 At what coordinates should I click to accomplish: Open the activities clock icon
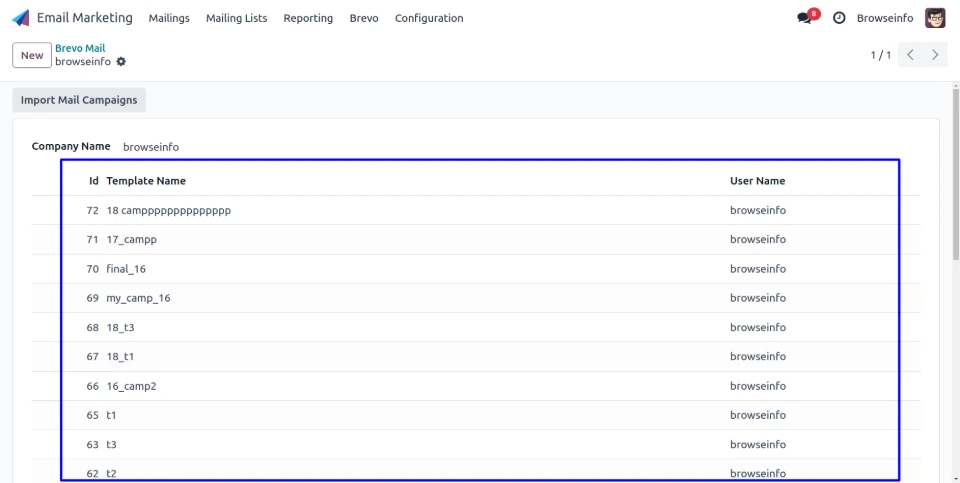point(839,18)
